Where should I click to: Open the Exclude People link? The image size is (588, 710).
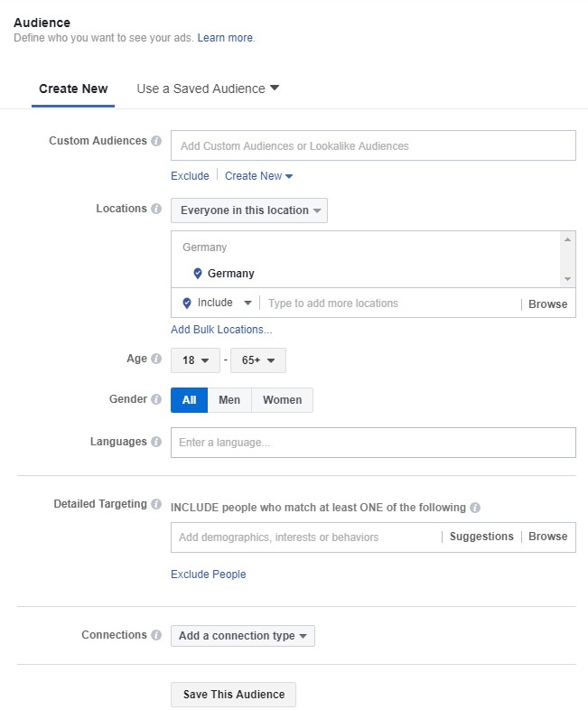tap(209, 575)
